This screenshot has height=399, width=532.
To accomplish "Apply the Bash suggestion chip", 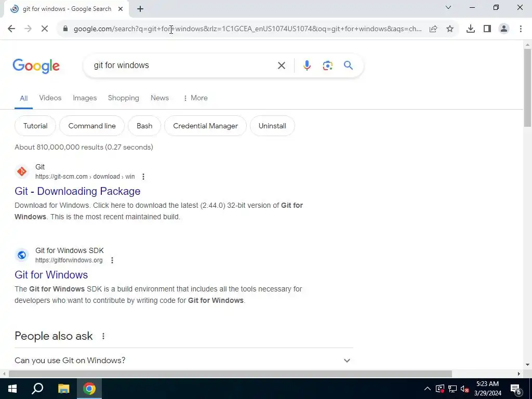I will (144, 126).
